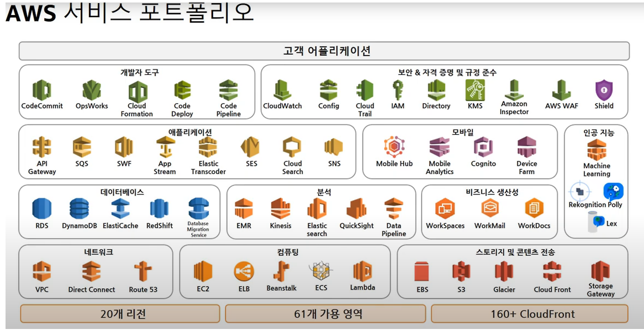
Task: Click the Amazon Inspector icon
Action: coord(514,90)
